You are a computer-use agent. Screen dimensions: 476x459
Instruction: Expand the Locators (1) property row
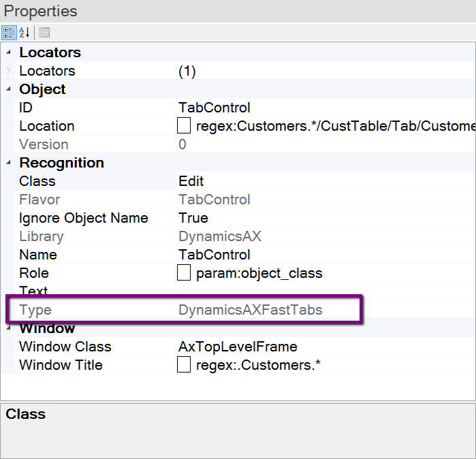pyautogui.click(x=9, y=71)
